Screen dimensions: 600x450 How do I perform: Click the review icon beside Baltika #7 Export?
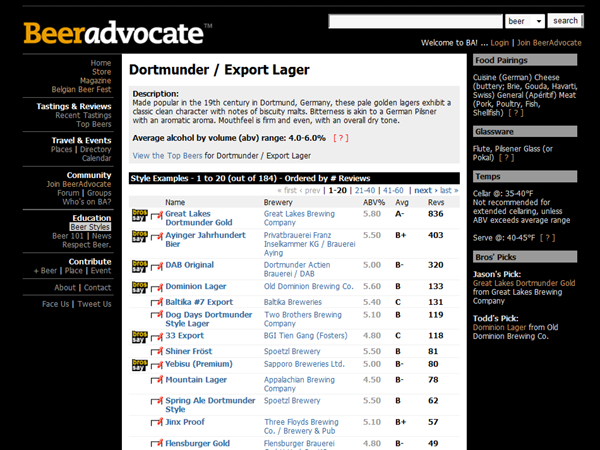(157, 302)
